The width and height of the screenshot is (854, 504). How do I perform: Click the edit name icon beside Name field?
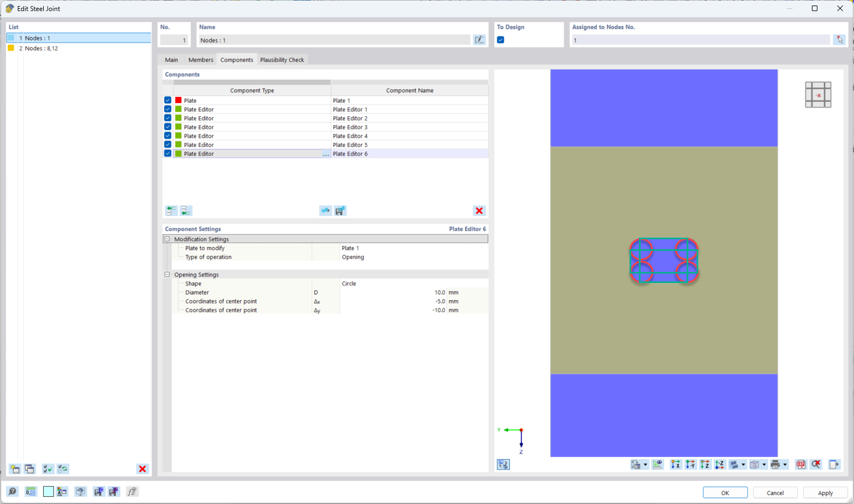[479, 40]
